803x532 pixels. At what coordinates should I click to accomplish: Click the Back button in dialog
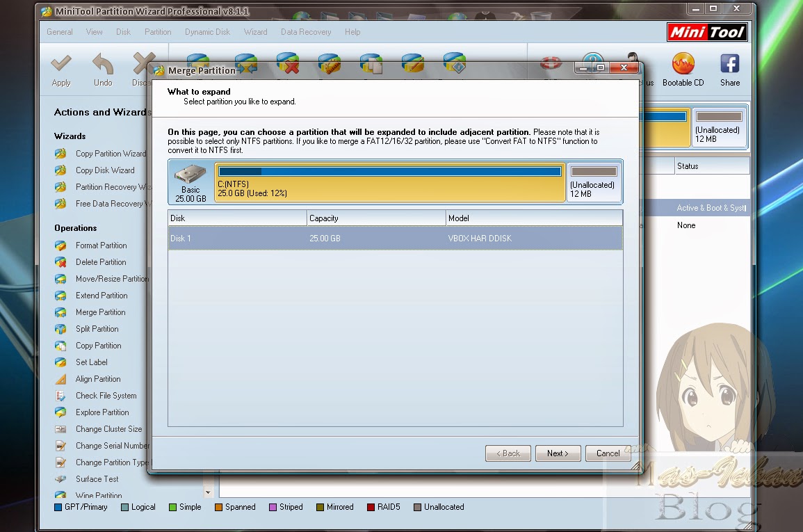point(508,453)
